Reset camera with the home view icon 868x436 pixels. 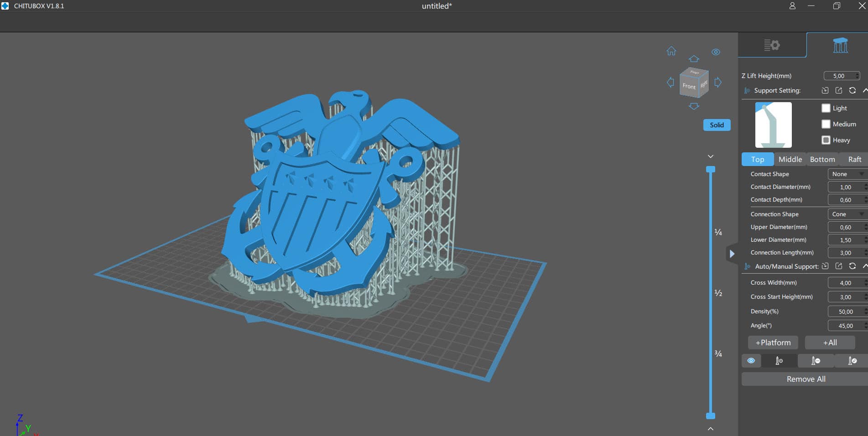point(671,51)
